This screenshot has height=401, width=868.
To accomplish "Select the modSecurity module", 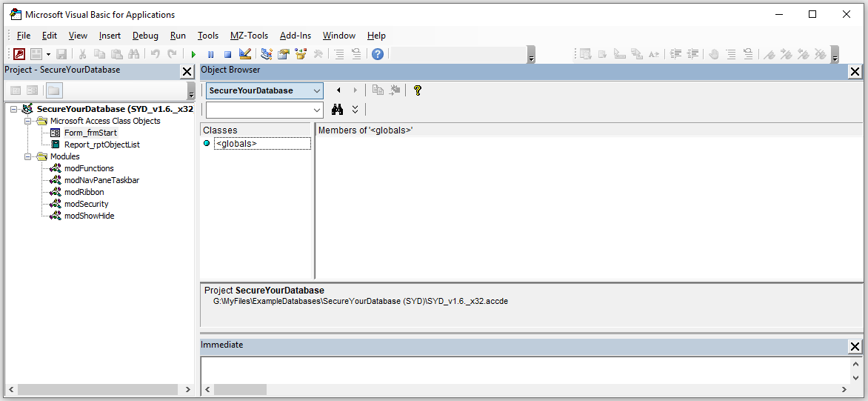I will 87,204.
